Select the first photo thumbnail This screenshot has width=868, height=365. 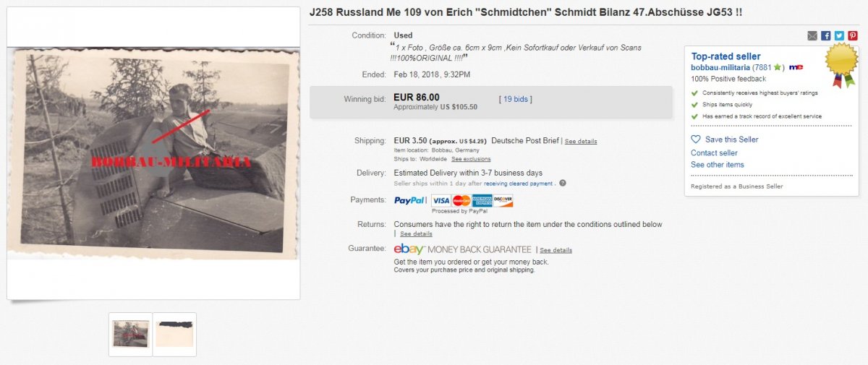pos(131,334)
